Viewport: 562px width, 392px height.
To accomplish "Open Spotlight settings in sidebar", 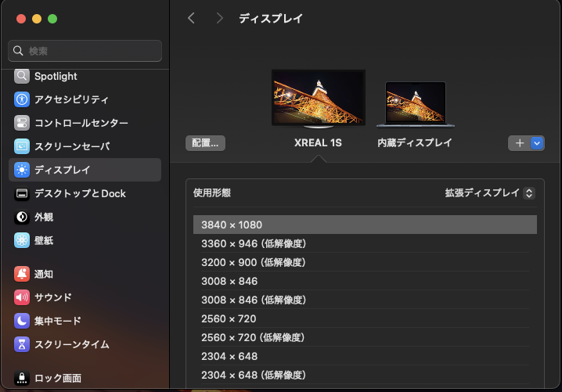I will [85, 77].
